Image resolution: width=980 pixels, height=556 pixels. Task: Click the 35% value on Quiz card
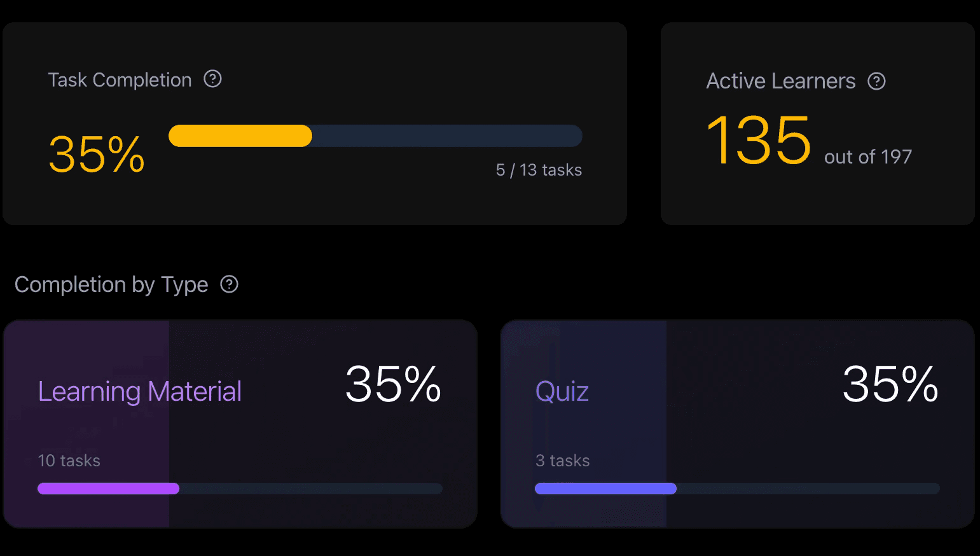(x=890, y=384)
